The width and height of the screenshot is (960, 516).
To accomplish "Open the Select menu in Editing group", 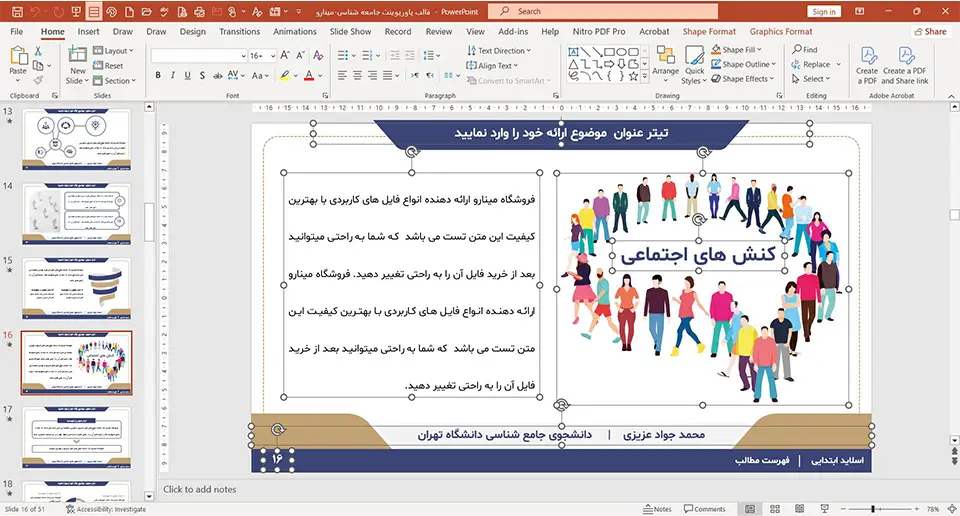I will click(811, 79).
